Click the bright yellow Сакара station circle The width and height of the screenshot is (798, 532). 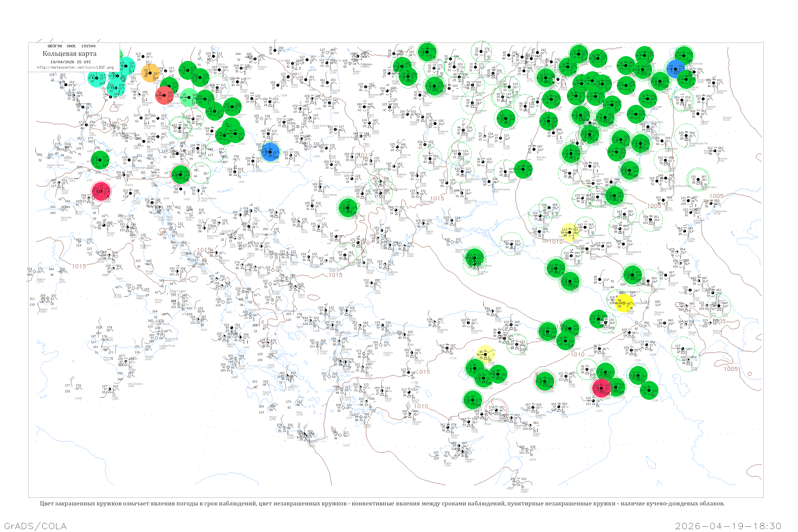(624, 303)
